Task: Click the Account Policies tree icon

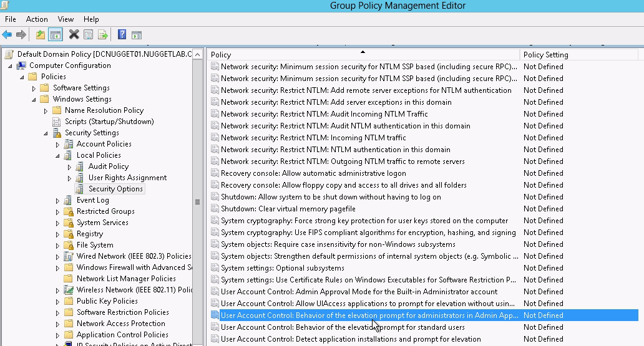Action: [69, 144]
